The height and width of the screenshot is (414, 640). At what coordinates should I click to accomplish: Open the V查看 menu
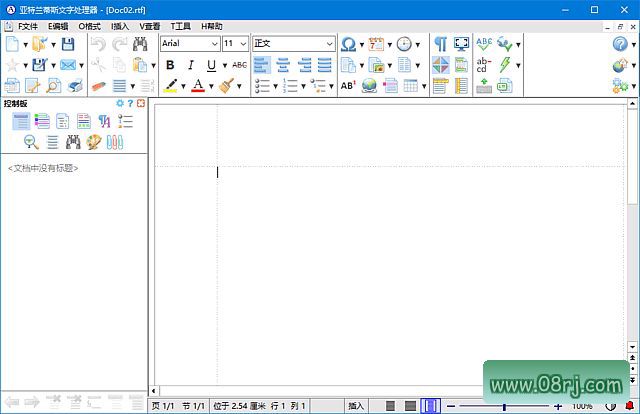pos(149,27)
